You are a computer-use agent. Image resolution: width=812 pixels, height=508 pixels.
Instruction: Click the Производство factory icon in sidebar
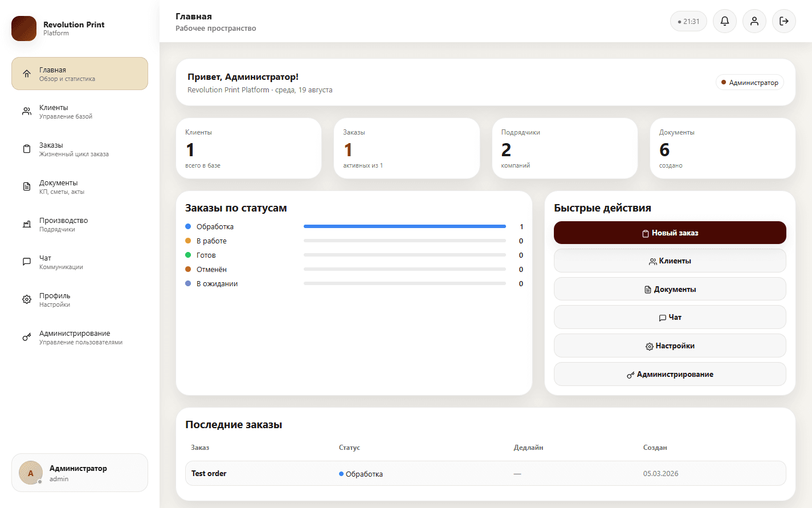click(x=27, y=224)
